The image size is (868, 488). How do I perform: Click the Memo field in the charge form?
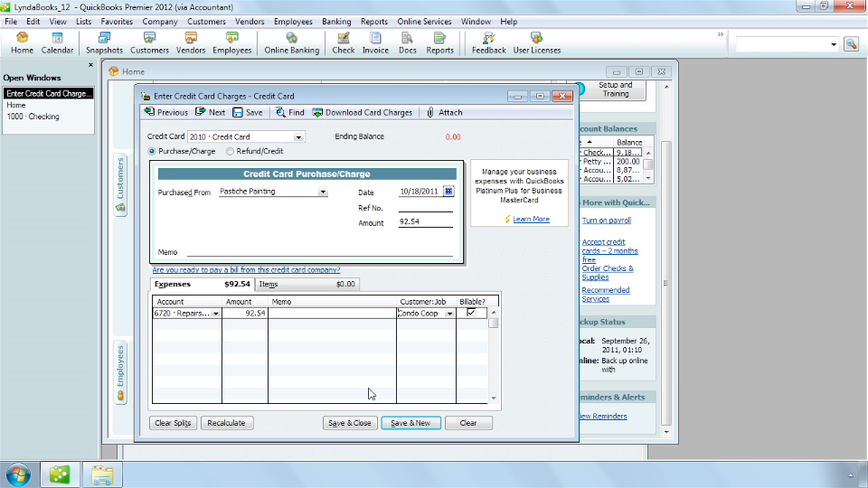pyautogui.click(x=320, y=252)
